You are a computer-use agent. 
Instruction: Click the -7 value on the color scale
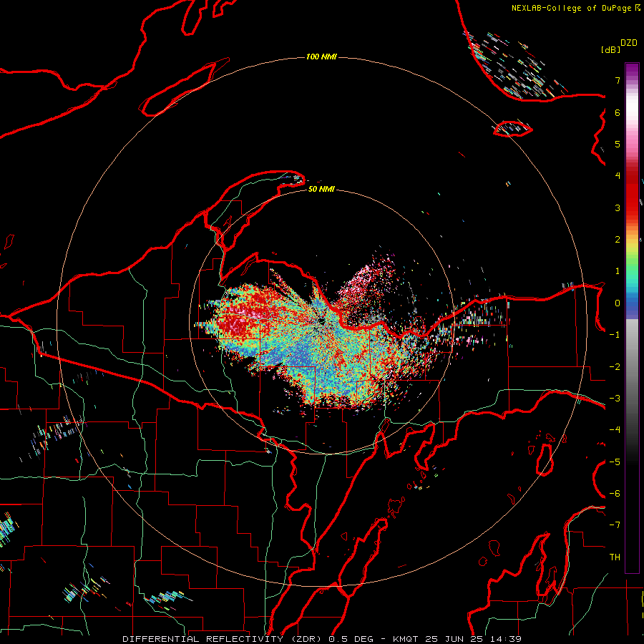(615, 525)
